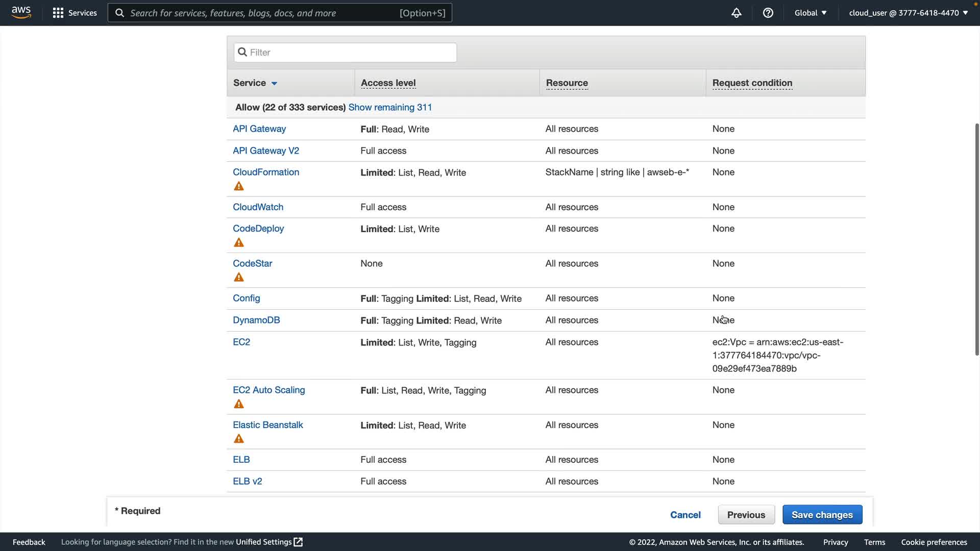
Task: Open the Services grid menu icon
Action: click(x=58, y=13)
